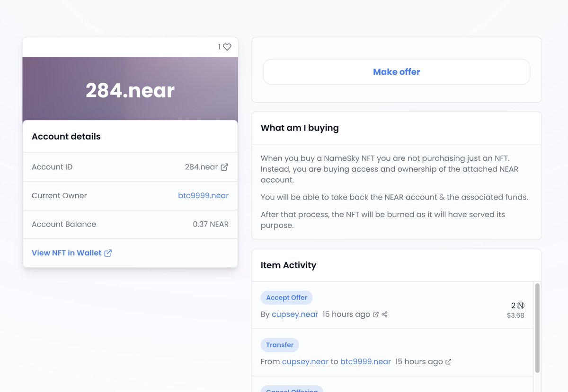This screenshot has width=568, height=392.
Task: Click the Cancel Offering activity badge
Action: 292,390
